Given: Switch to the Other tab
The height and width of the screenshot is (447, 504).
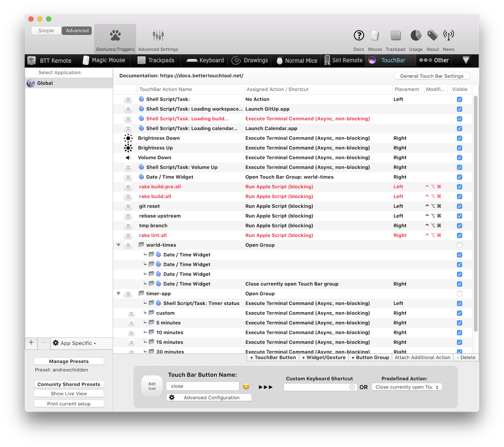Looking at the screenshot, I should click(434, 60).
